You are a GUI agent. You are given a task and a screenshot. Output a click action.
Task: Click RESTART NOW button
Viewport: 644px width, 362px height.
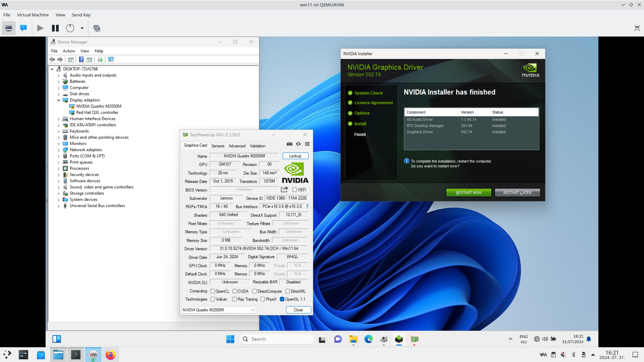469,193
